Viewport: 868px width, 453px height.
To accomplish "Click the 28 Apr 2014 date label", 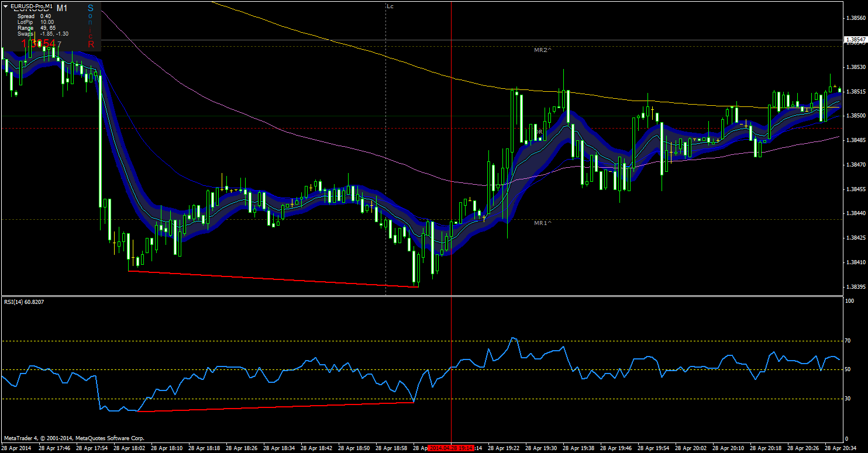I will click(x=16, y=448).
